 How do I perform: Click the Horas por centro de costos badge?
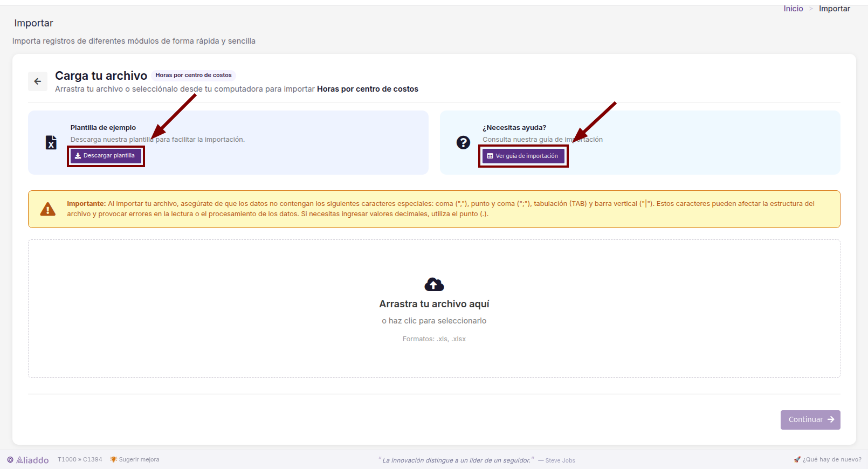194,75
